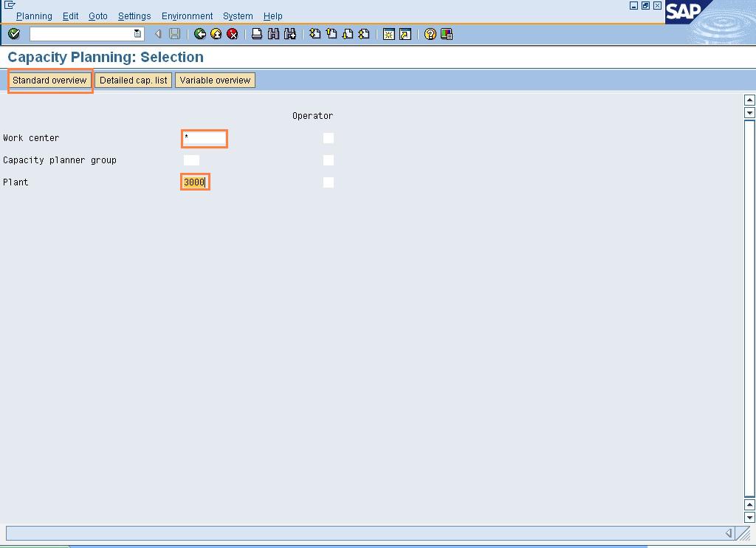Click the Create new session icon

click(388, 34)
